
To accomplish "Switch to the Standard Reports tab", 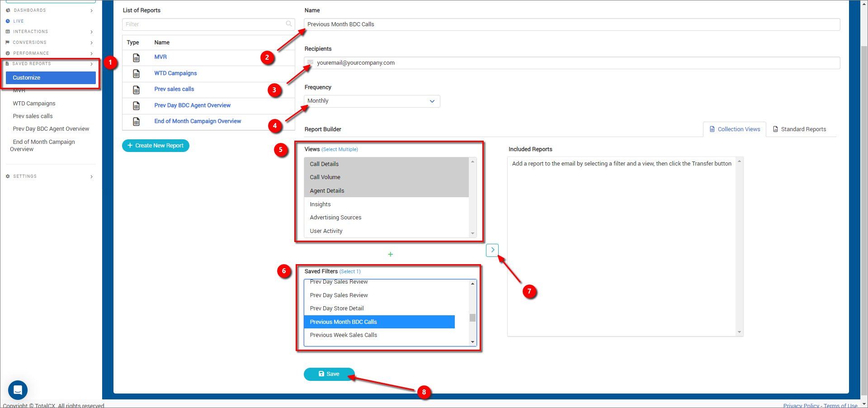I will (x=799, y=129).
